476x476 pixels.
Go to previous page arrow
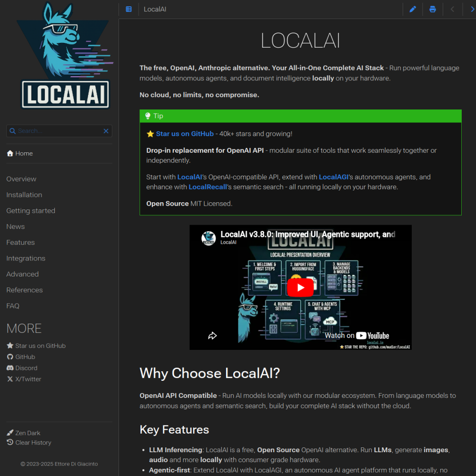click(x=452, y=10)
